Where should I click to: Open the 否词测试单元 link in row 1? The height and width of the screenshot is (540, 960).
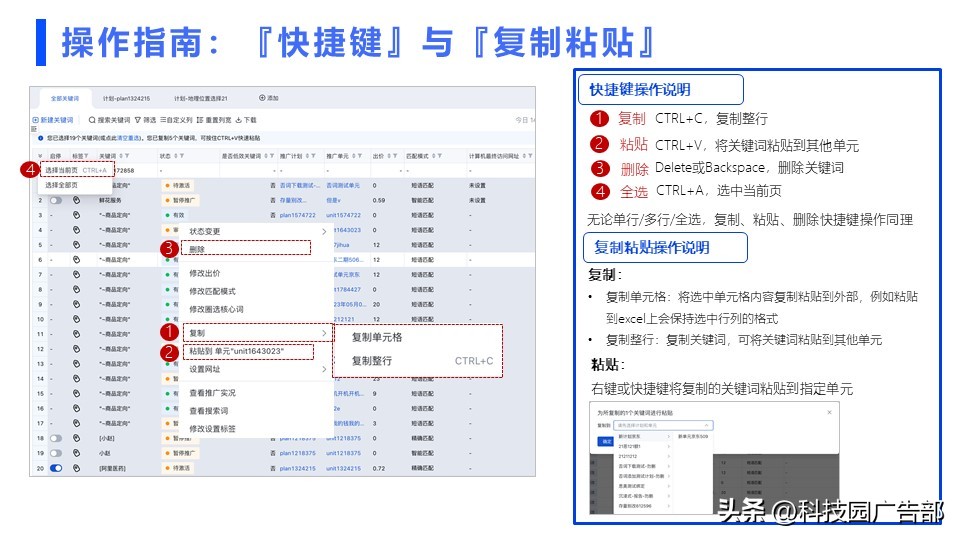(343, 185)
